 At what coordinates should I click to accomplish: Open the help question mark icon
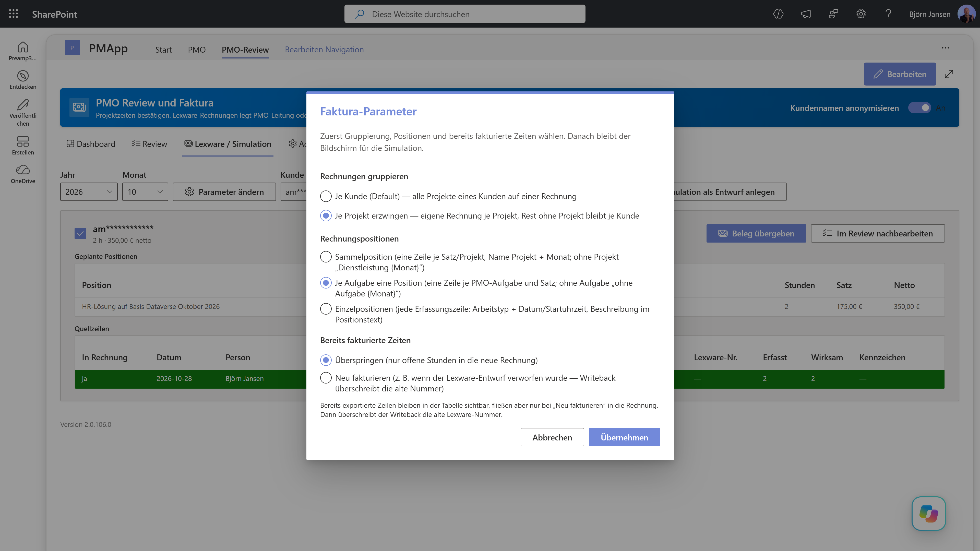click(x=888, y=14)
